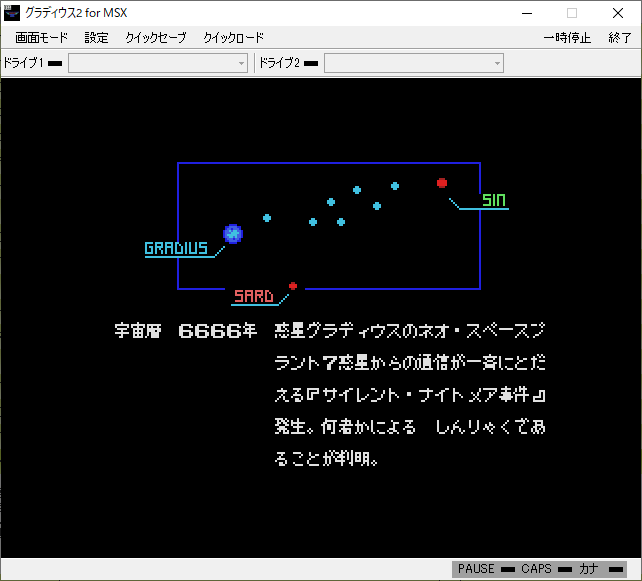Open the 設定 menu
The width and height of the screenshot is (642, 581).
tap(96, 38)
